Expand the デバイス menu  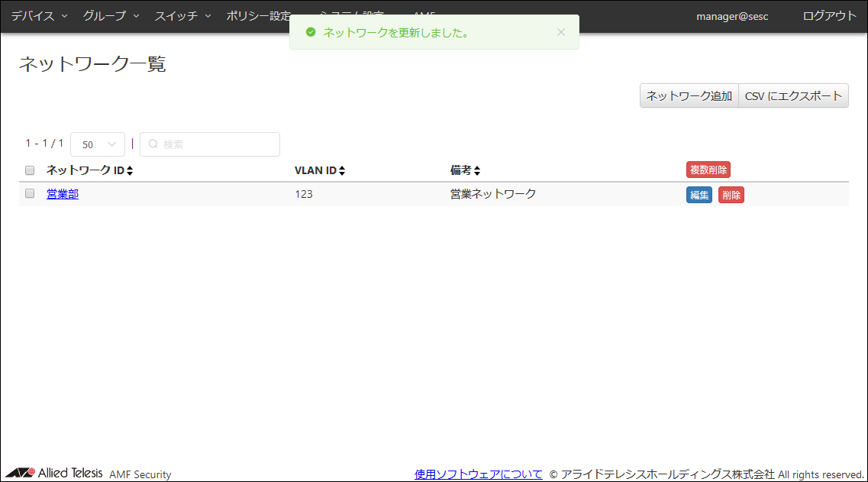pyautogui.click(x=39, y=16)
